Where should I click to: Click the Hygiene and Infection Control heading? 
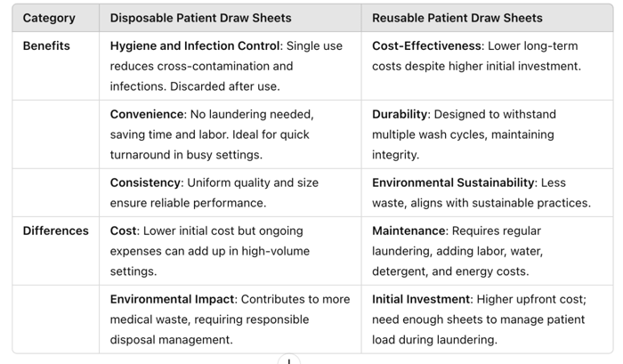194,45
